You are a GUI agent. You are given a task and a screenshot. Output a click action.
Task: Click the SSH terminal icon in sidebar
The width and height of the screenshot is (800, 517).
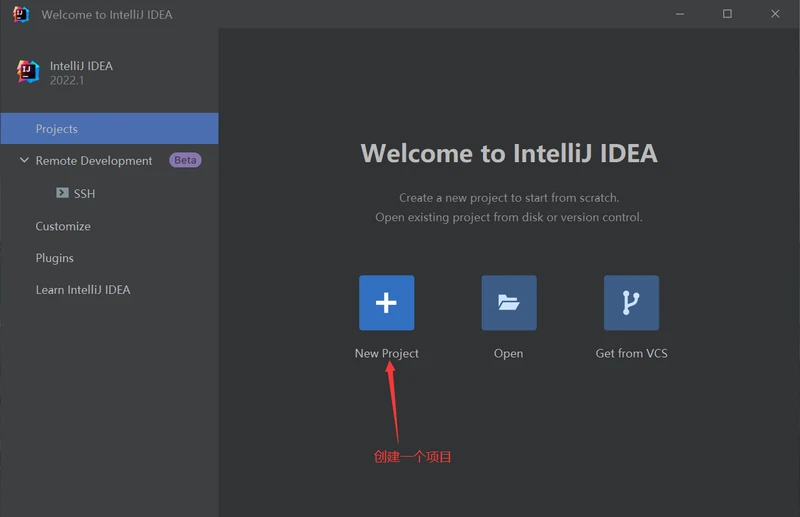[x=62, y=193]
